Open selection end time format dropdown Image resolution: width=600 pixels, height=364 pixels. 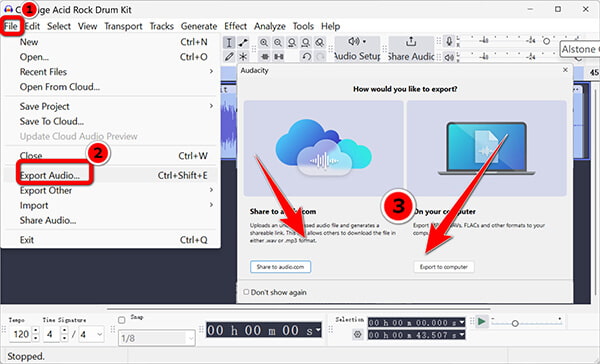[x=461, y=335]
